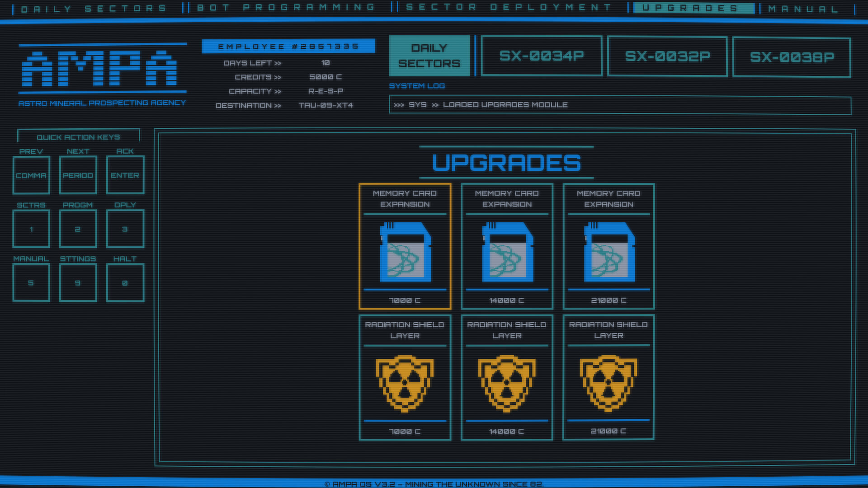Viewport: 868px width, 488px height.
Task: Activate bot SX-0032P
Action: [666, 56]
